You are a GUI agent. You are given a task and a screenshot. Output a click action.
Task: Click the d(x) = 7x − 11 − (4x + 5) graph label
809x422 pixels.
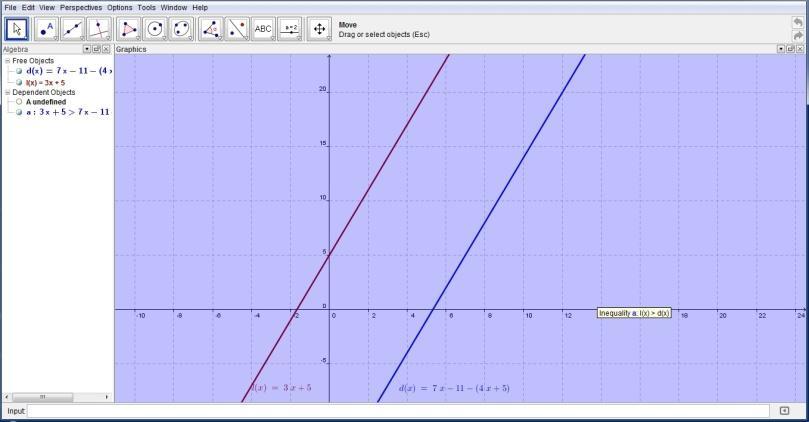click(454, 388)
